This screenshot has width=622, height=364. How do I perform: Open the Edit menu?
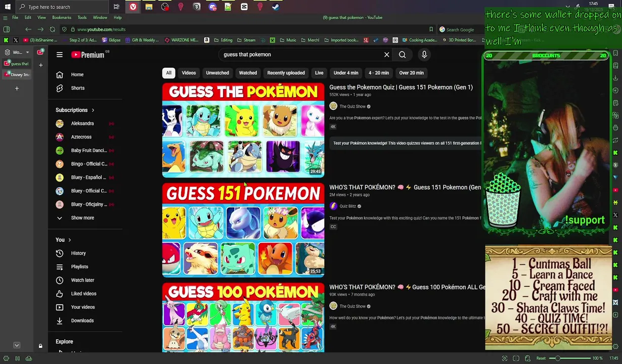pos(28,18)
